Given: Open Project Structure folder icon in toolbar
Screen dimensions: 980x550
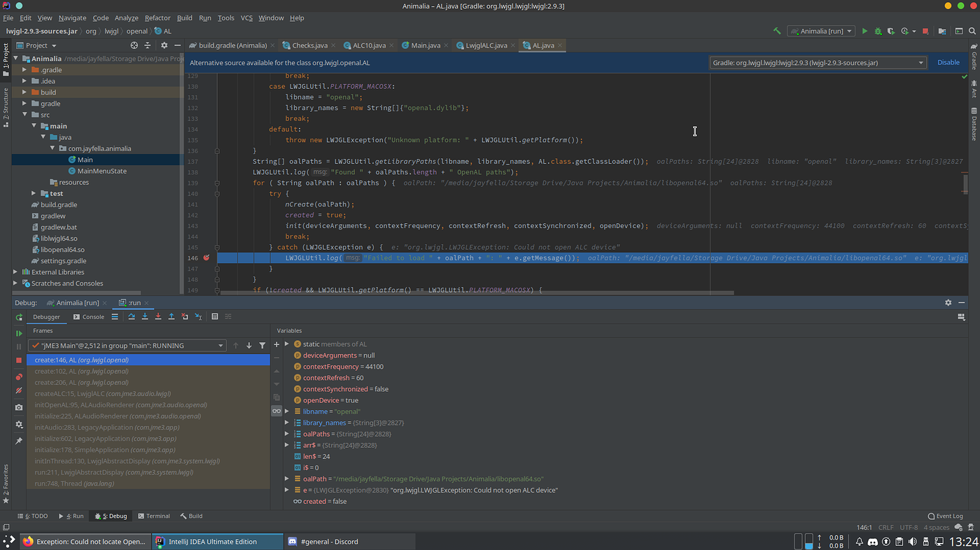Looking at the screenshot, I should (942, 31).
